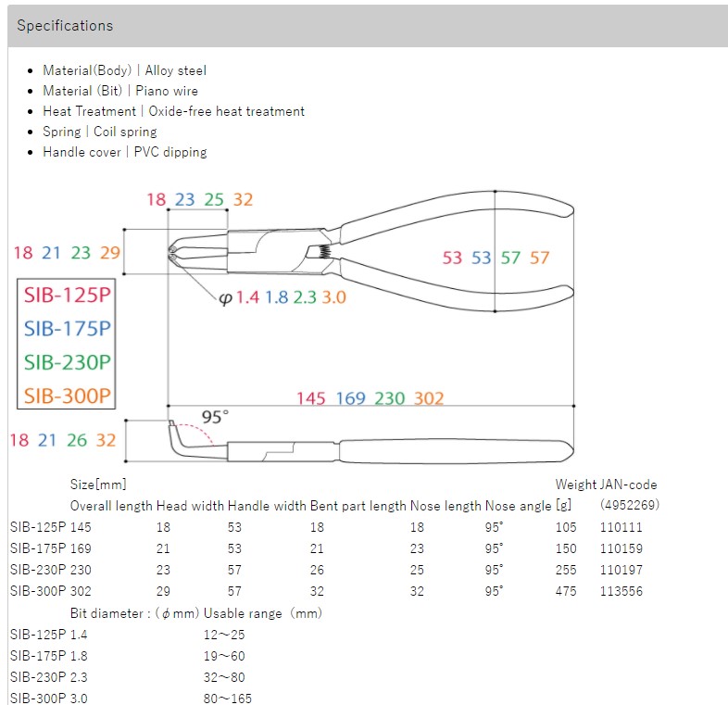This screenshot has height=705, width=728.
Task: Click JAN-code cell 110159
Action: [x=621, y=548]
